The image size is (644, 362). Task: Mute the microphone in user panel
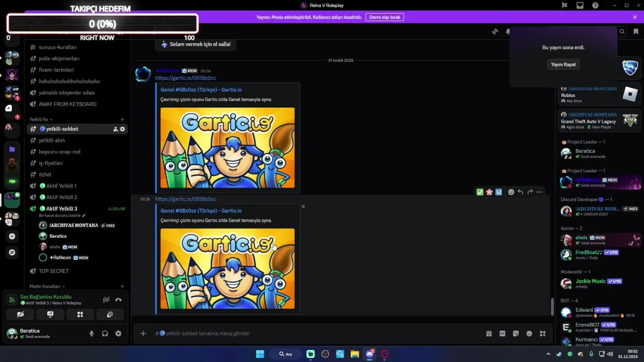coord(92,333)
